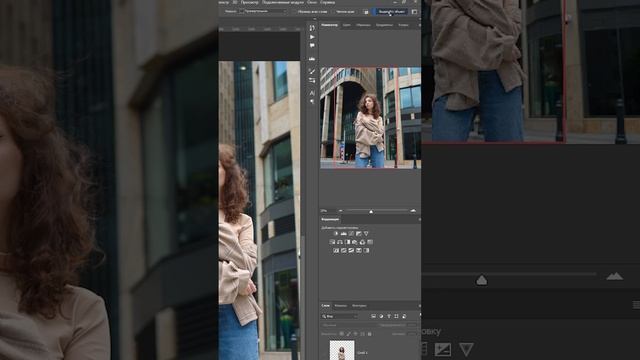Screen dimensions: 640x360
Task: Add a Photo Filter adjustment layer
Action: coord(355,242)
